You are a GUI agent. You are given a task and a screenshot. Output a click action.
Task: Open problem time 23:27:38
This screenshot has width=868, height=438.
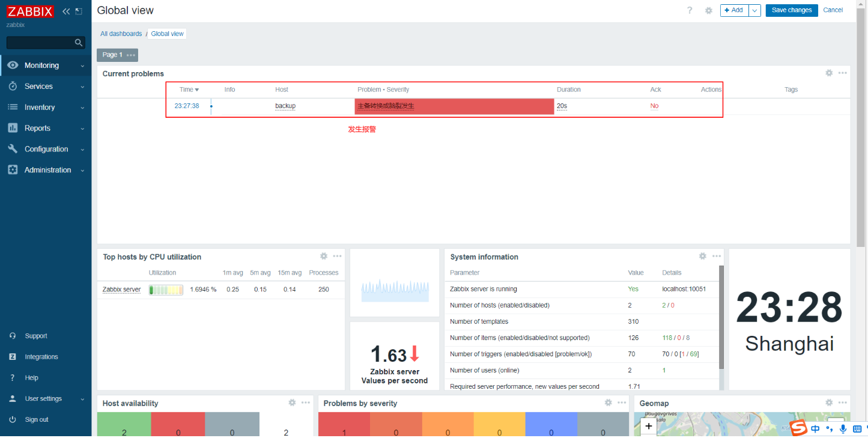coord(187,106)
